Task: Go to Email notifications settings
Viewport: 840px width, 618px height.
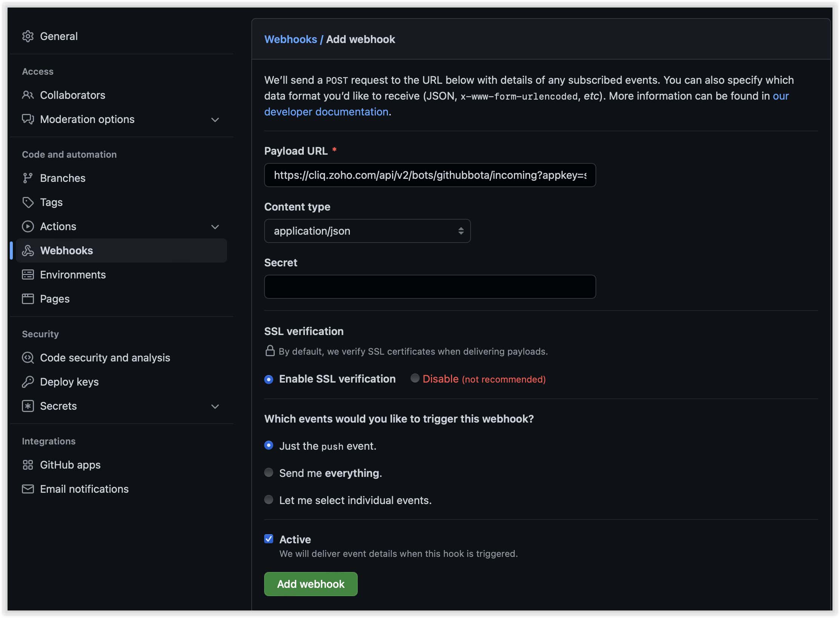Action: pyautogui.click(x=84, y=489)
